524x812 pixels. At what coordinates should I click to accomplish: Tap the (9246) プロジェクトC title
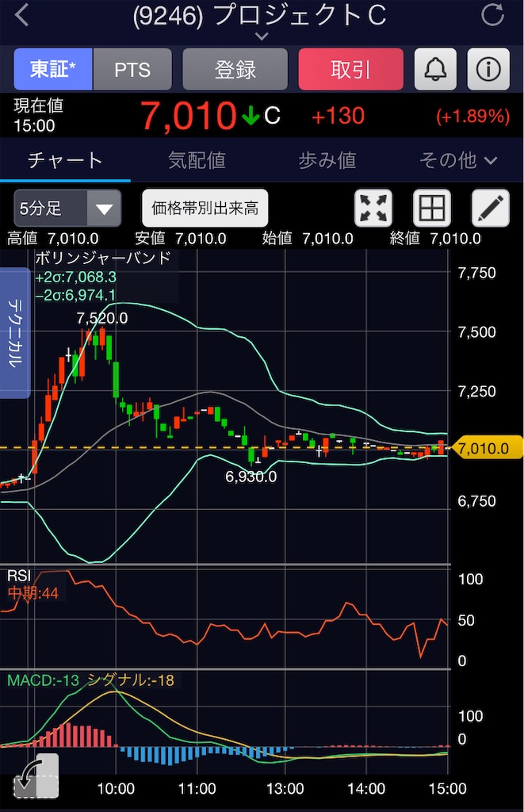tap(259, 15)
